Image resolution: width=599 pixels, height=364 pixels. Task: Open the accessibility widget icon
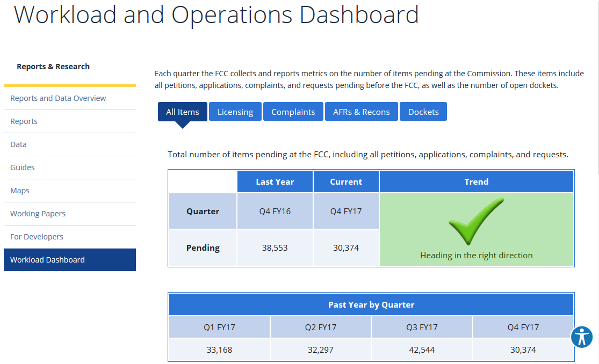coord(582,337)
